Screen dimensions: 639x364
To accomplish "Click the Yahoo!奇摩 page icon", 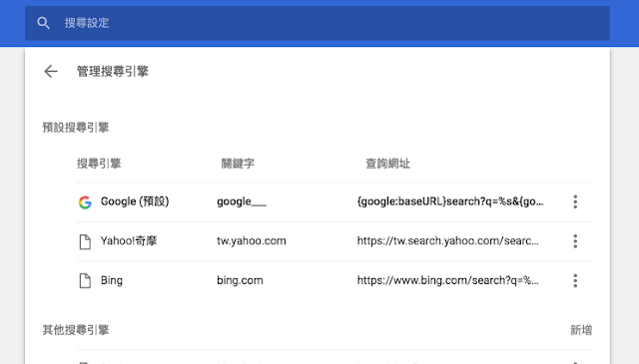I will 85,241.
